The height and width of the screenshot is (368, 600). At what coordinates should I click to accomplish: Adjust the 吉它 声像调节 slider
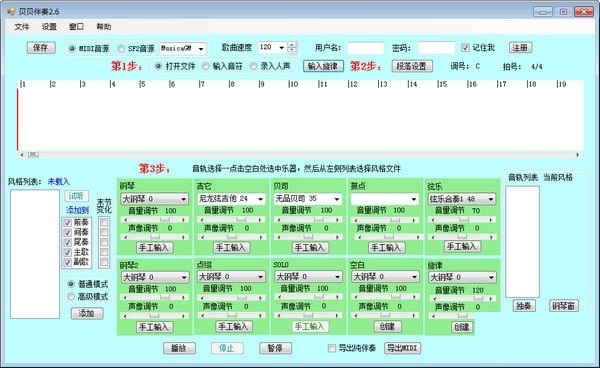point(231,237)
